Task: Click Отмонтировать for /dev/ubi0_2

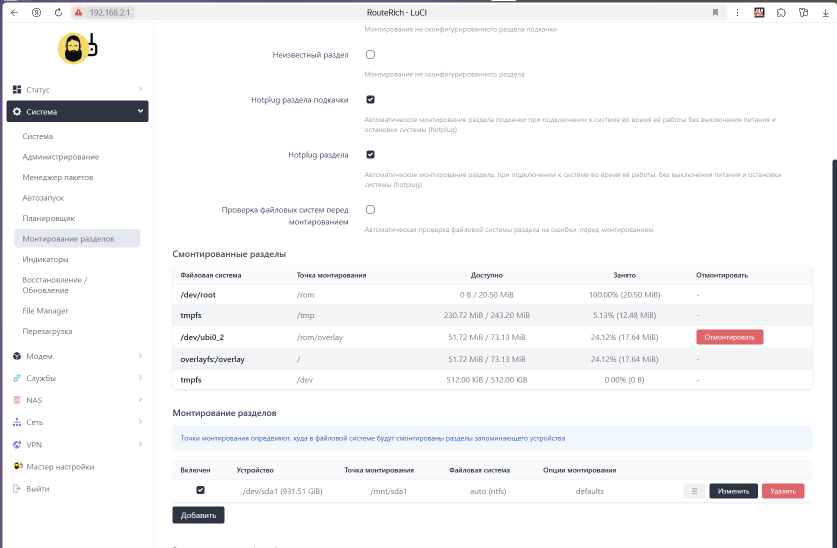Action: 729,337
